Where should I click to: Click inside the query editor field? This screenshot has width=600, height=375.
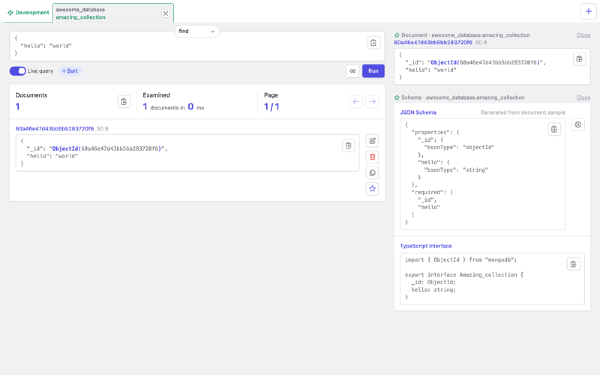click(188, 46)
